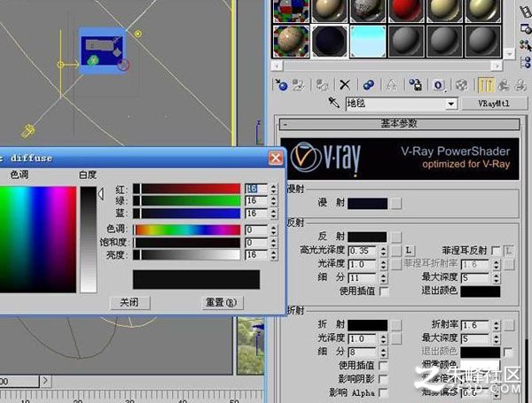Click the 折射率 map button
This screenshot has width=532, height=403.
point(509,325)
